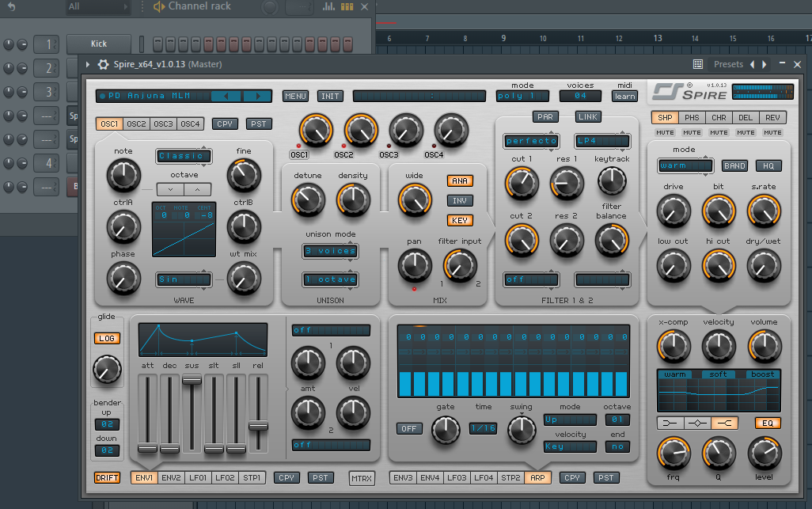Mute the REV effect
The width and height of the screenshot is (812, 509).
point(772,132)
